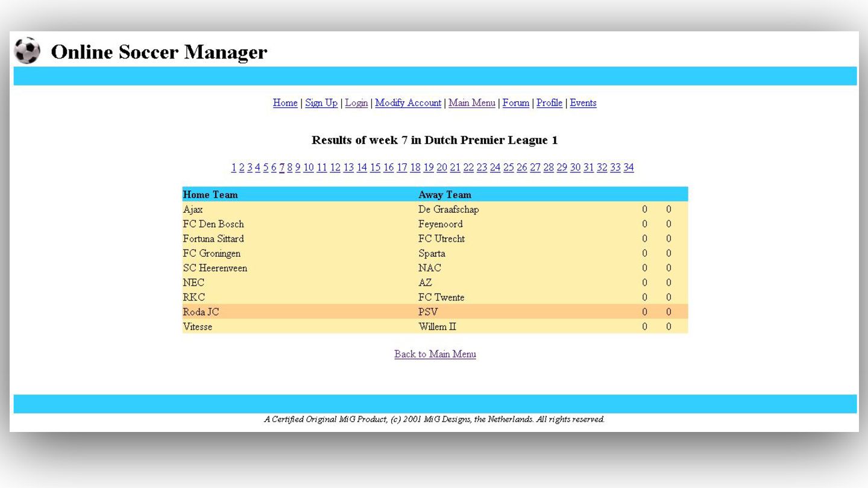Select week 16 results
The width and height of the screenshot is (868, 488).
point(389,167)
